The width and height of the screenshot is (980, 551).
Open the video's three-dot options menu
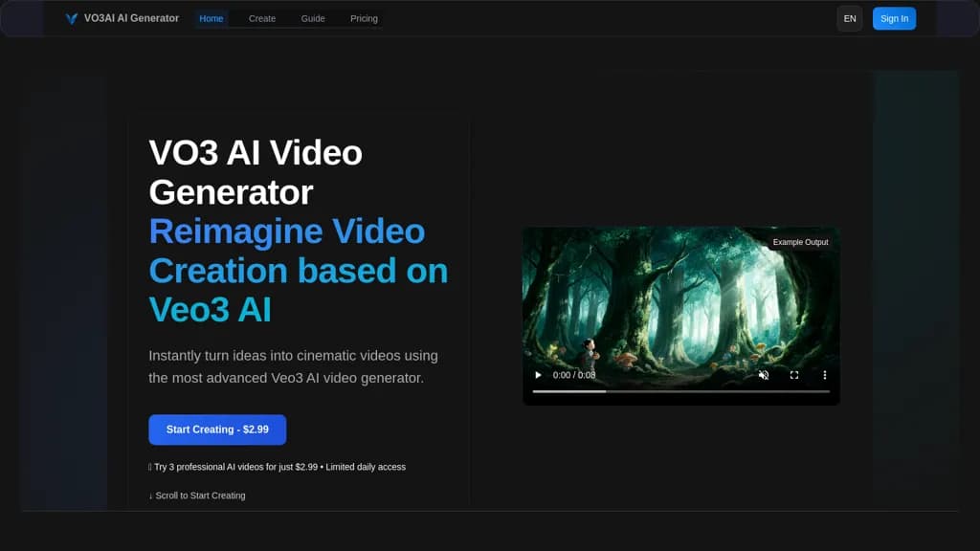coord(824,375)
